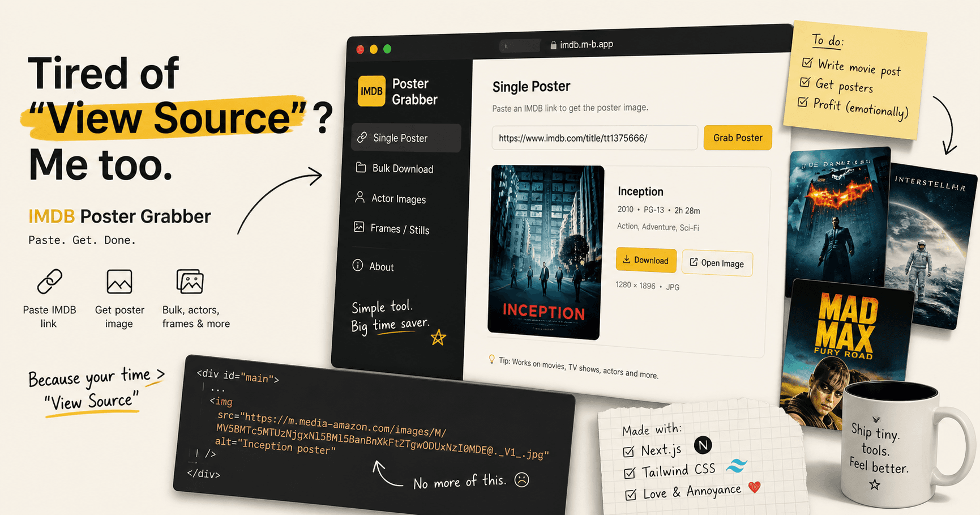Click the green maximize window dot
Viewport: 980px width, 515px height.
[387, 49]
